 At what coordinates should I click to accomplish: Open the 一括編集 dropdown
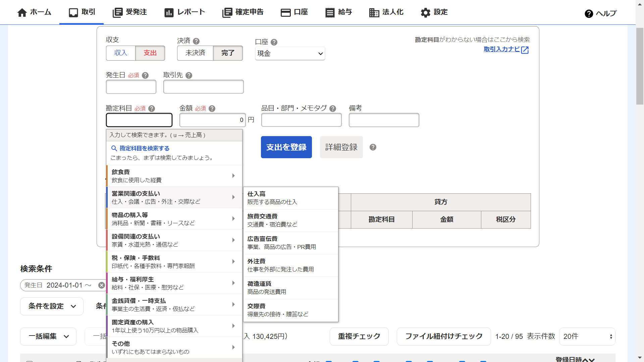coord(48,337)
